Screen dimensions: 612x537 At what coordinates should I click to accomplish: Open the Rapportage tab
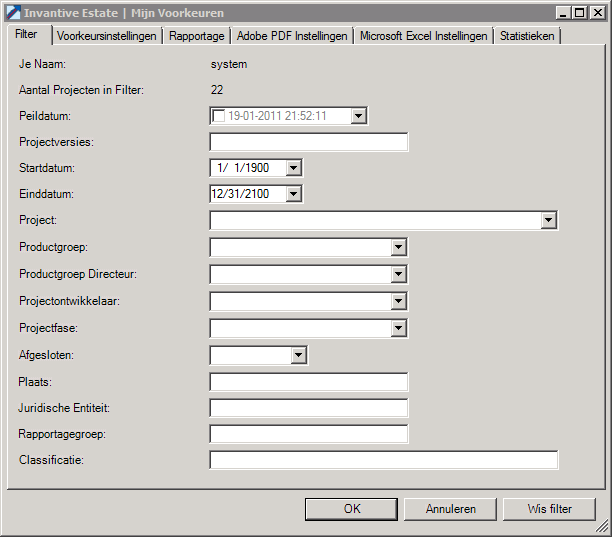point(196,36)
